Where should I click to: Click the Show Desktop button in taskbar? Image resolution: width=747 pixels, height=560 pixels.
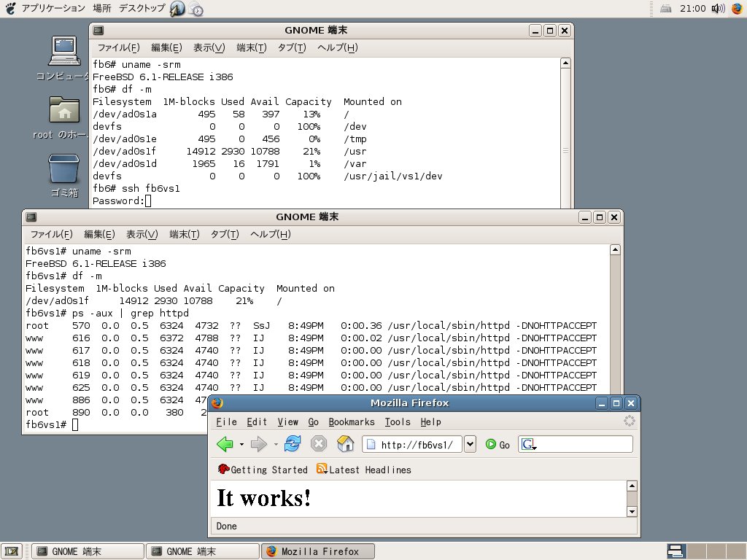pos(12,551)
